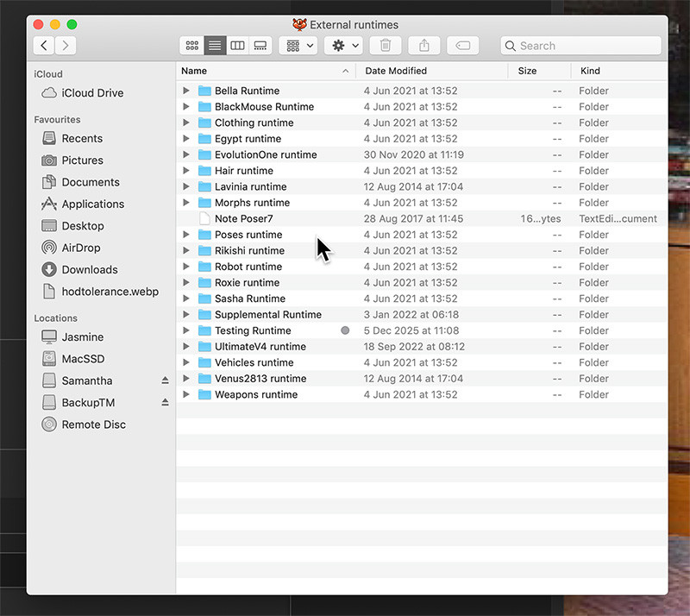Open the Desktop folder in sidebar
This screenshot has height=616, width=690.
tap(73, 226)
